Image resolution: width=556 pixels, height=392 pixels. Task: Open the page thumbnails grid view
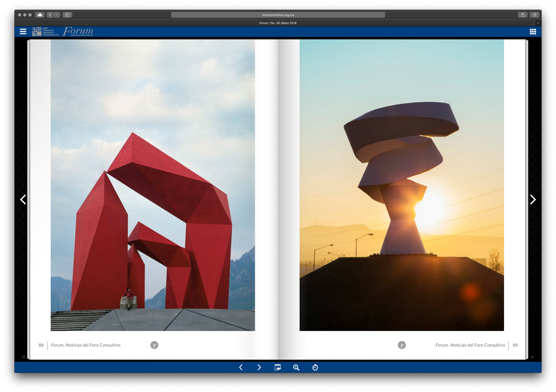(533, 32)
